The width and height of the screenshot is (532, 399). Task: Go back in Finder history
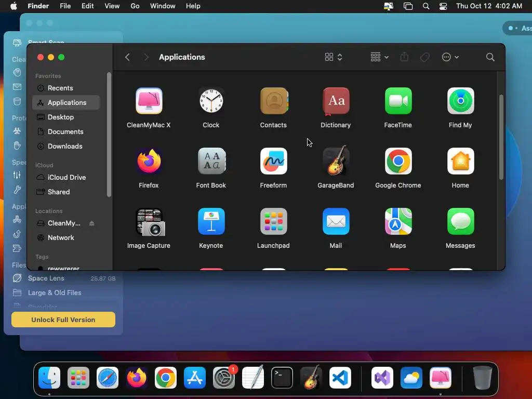(x=127, y=57)
